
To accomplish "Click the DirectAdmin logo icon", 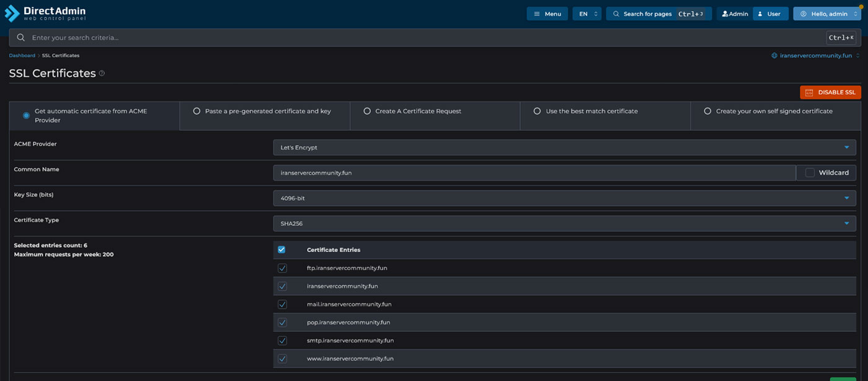I will tap(12, 13).
